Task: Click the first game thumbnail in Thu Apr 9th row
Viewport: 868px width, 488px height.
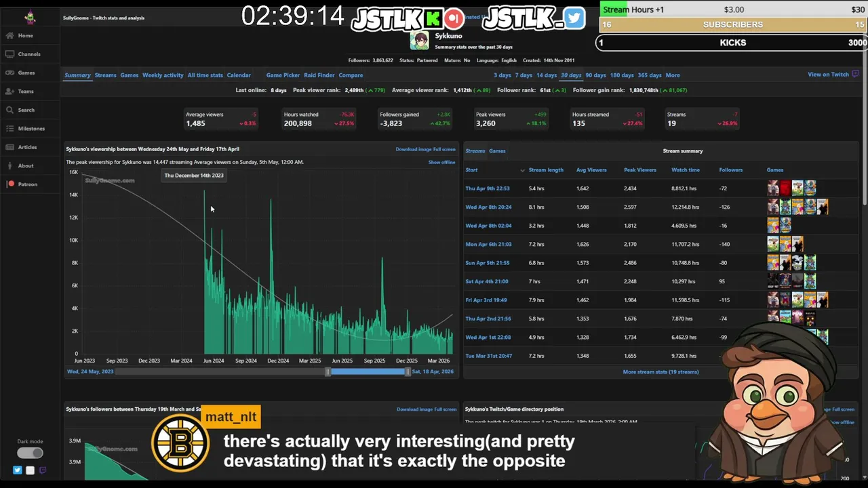Action: [773, 188]
